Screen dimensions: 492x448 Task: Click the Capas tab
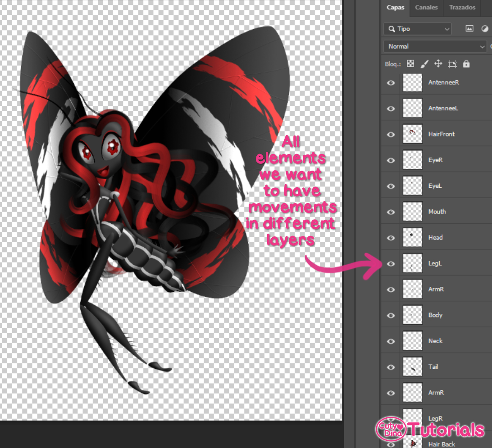click(395, 7)
